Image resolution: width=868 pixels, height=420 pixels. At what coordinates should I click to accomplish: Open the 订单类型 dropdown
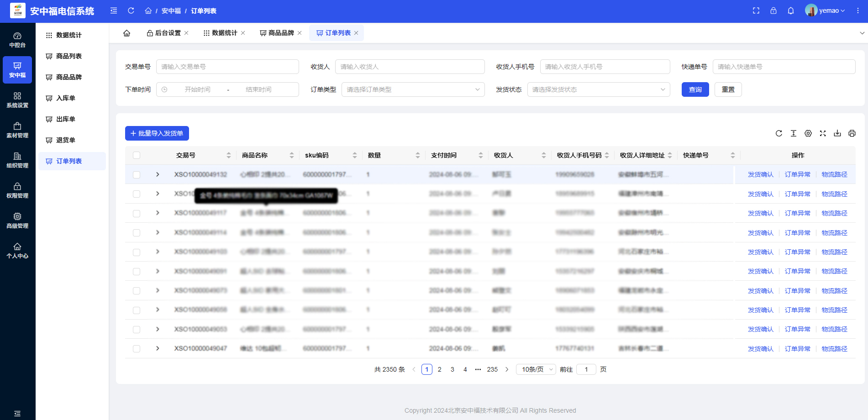coord(413,89)
